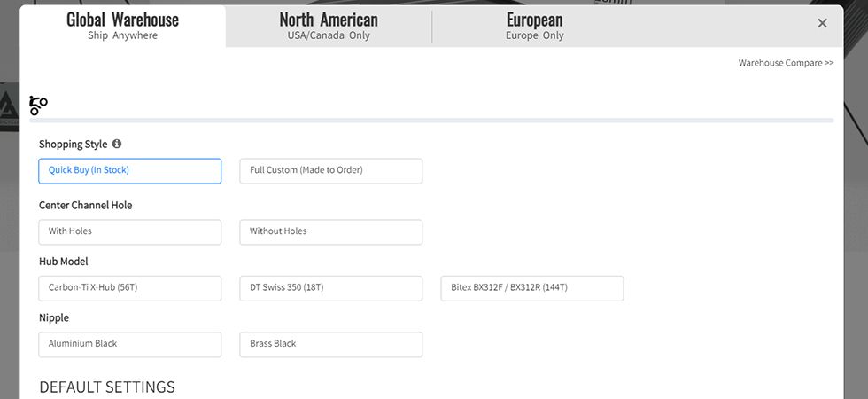Choose DT Swiss 350 (18T) hub
The height and width of the screenshot is (399, 868).
(331, 289)
